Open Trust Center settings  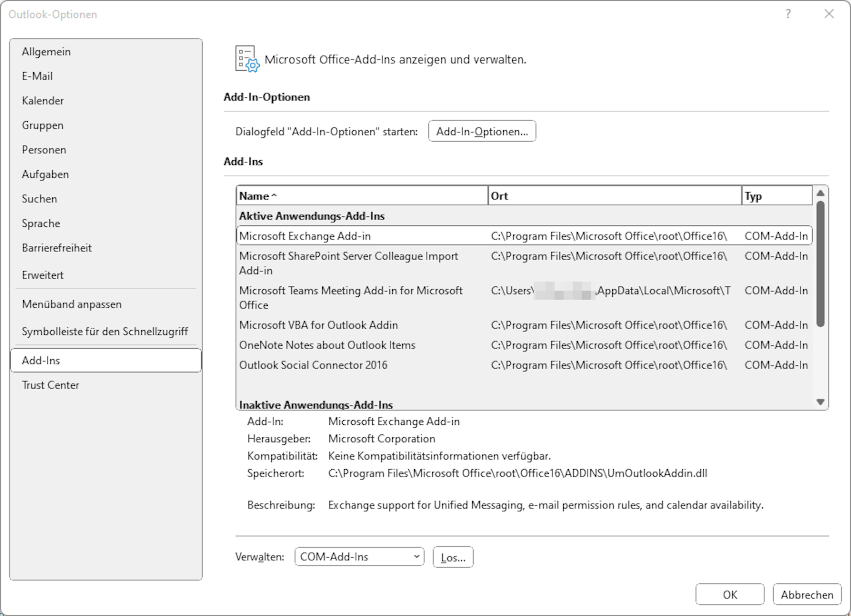(105, 385)
